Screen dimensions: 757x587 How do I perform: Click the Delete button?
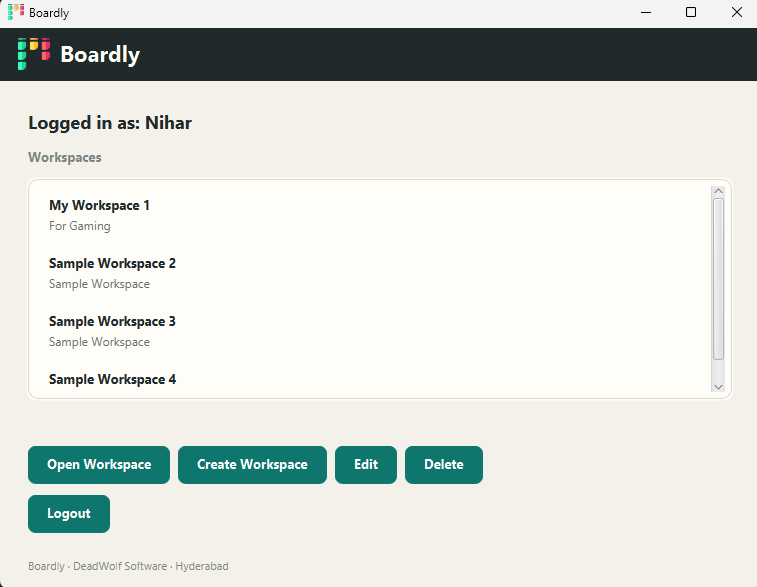coord(444,464)
